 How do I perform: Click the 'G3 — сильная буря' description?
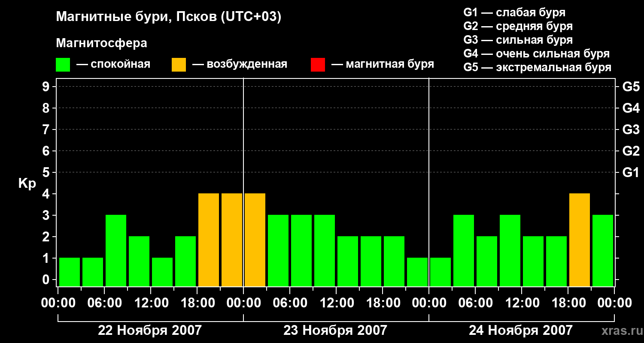pyautogui.click(x=518, y=40)
